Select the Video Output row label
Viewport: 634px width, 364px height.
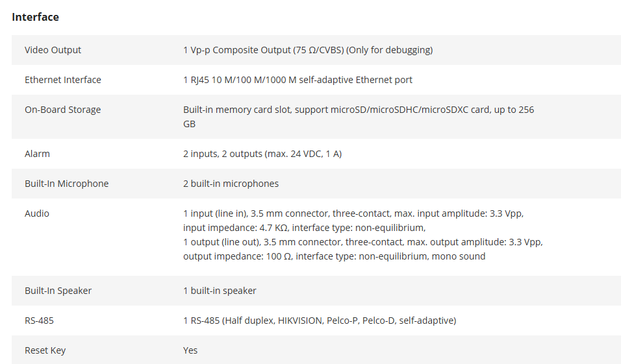pyautogui.click(x=53, y=50)
